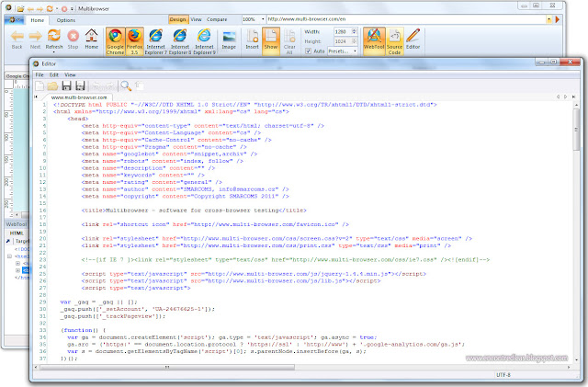Click the orange Go arrow beside URL
This screenshot has height=387, width=588.
tap(558, 19)
